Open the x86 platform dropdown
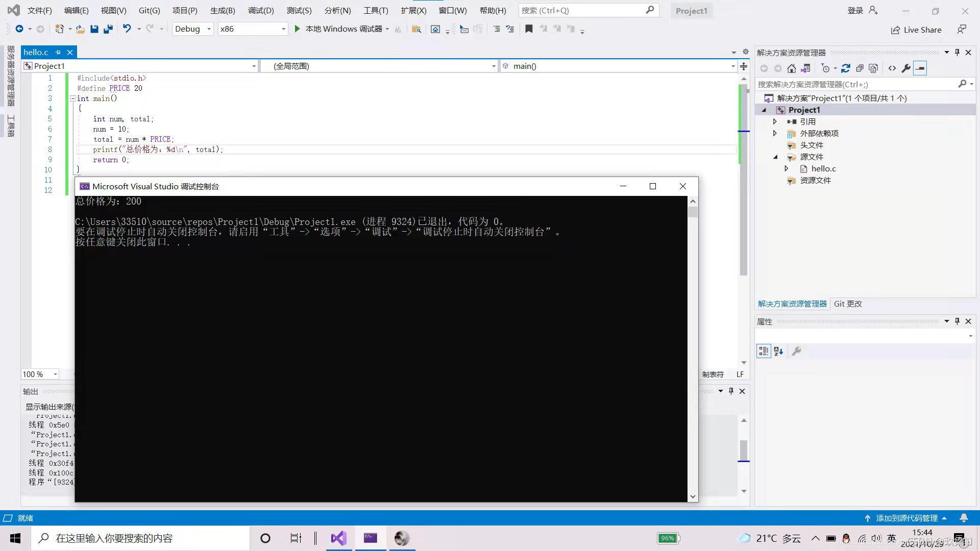This screenshot has width=980, height=551. pos(252,29)
